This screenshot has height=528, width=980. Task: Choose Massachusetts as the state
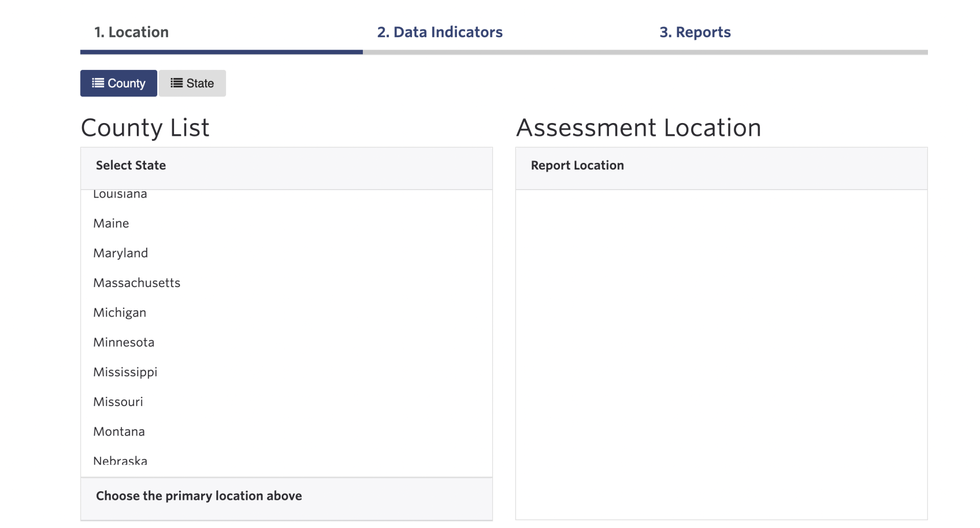tap(136, 282)
